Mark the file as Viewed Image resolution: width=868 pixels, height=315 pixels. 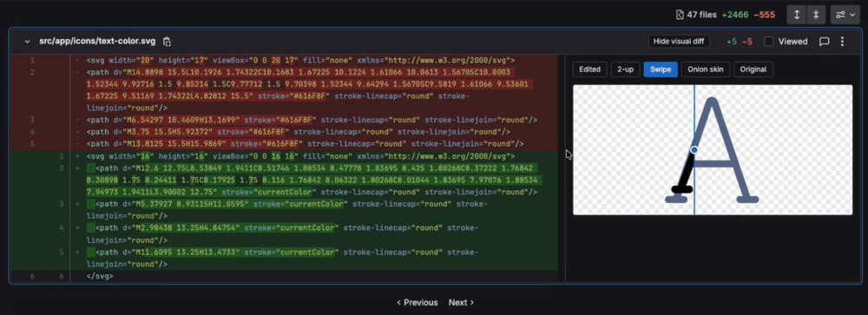tap(769, 42)
